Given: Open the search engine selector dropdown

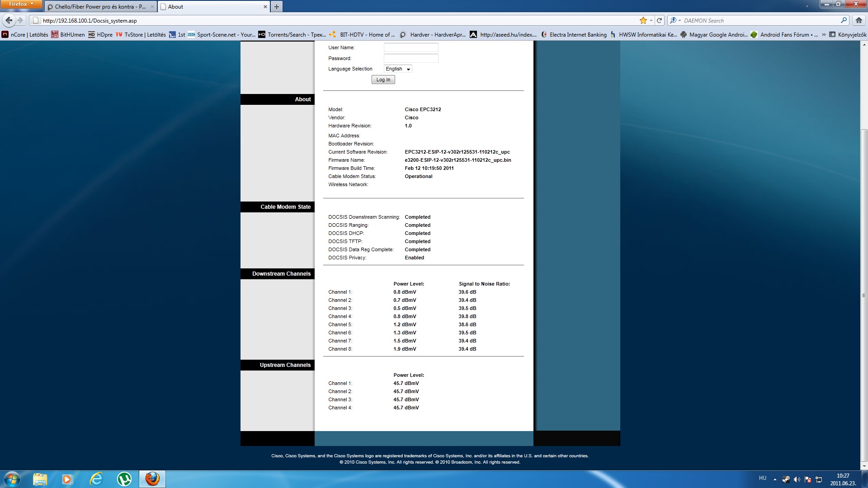Looking at the screenshot, I should point(675,20).
